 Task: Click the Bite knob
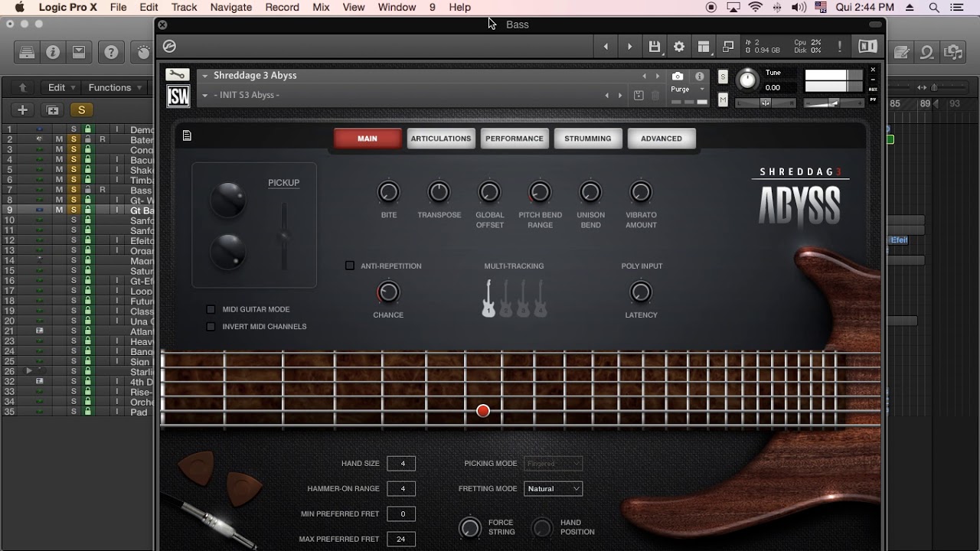click(x=389, y=192)
